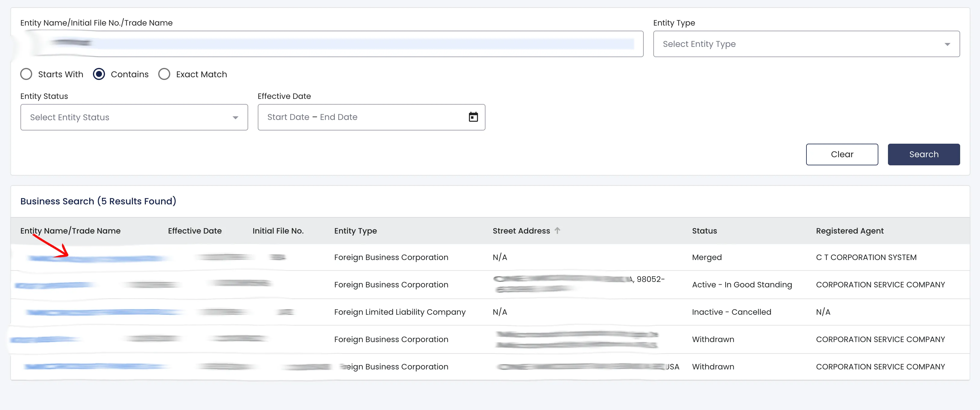Image resolution: width=980 pixels, height=410 pixels.
Task: Sort by Initial File No. column header
Action: coord(278,231)
